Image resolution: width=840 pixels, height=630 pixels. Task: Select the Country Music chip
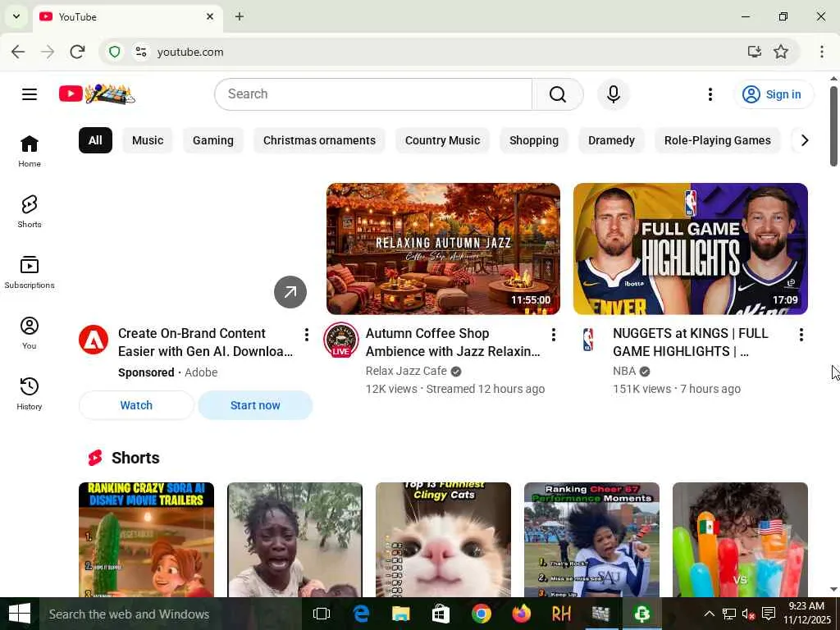coord(442,140)
